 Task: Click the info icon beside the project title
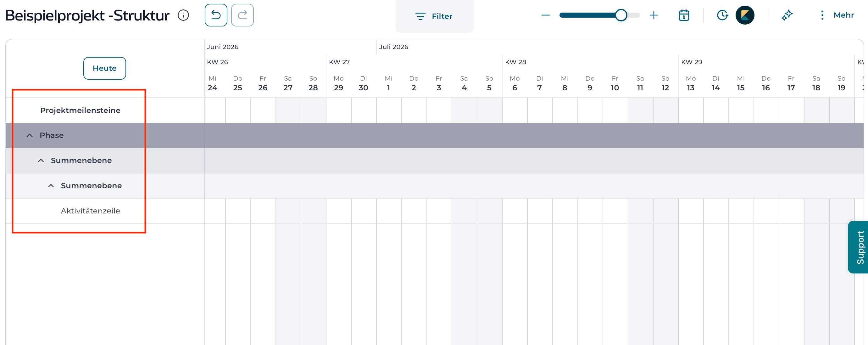click(183, 15)
